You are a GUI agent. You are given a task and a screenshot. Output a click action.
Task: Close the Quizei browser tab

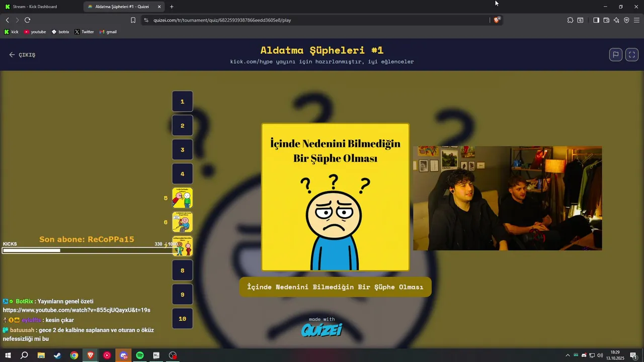pyautogui.click(x=159, y=7)
